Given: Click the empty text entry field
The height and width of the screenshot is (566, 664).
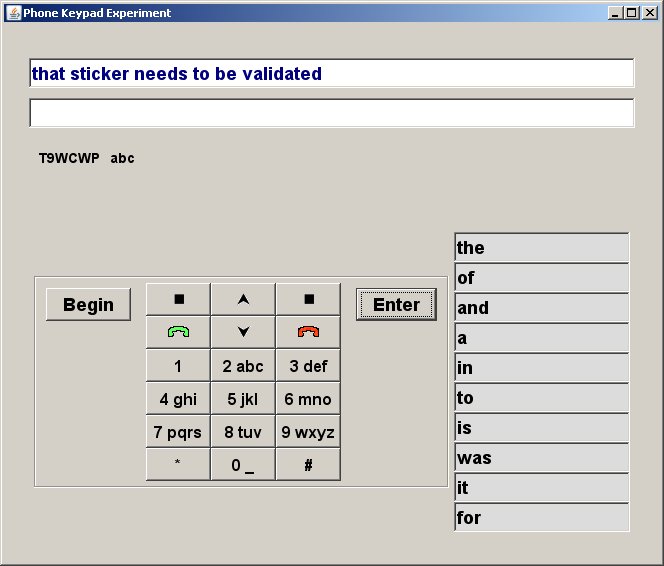Looking at the screenshot, I should click(331, 113).
